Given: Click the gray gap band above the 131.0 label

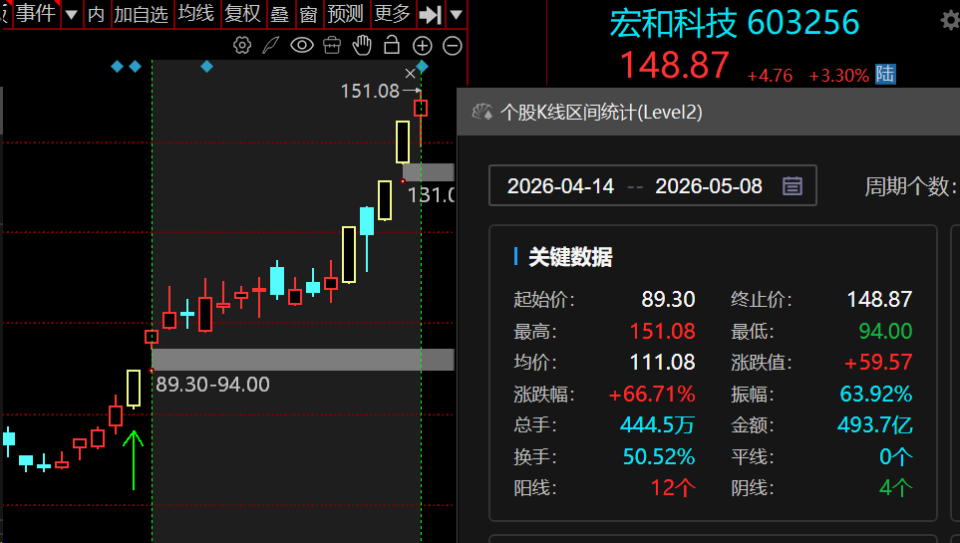Looking at the screenshot, I should [428, 172].
